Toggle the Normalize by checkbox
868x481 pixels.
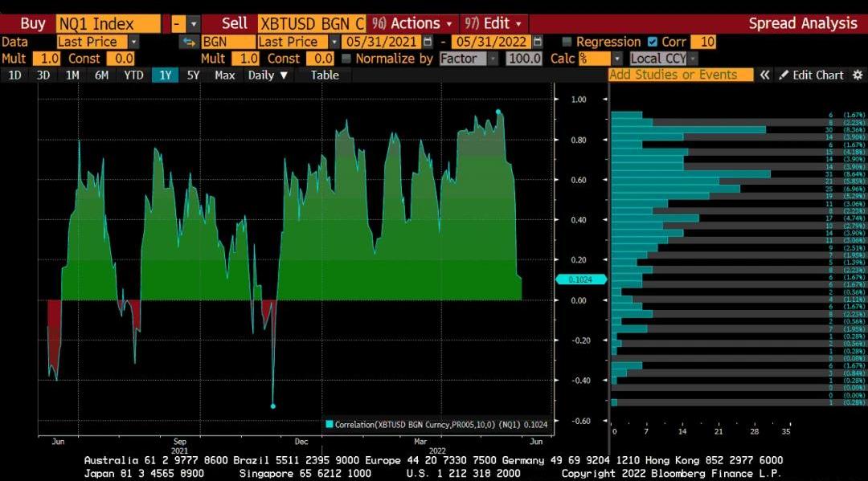[346, 59]
